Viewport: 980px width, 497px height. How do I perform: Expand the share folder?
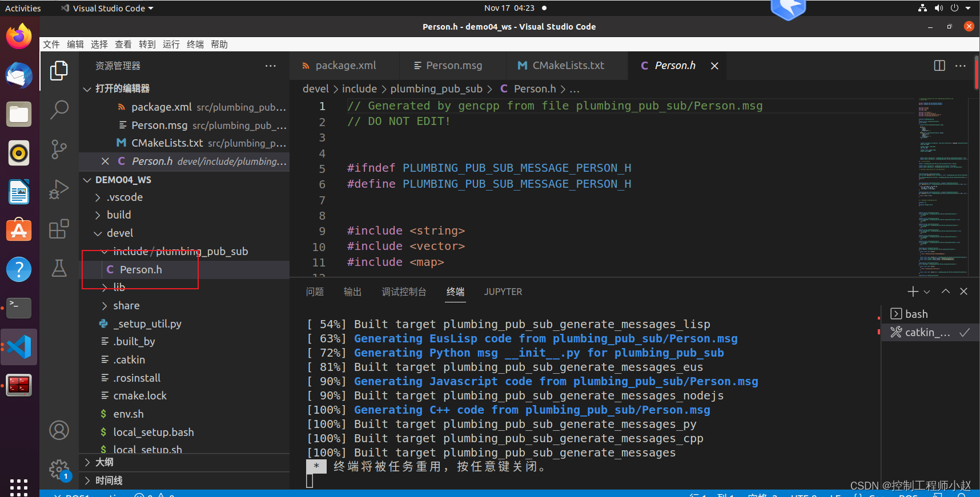point(105,306)
